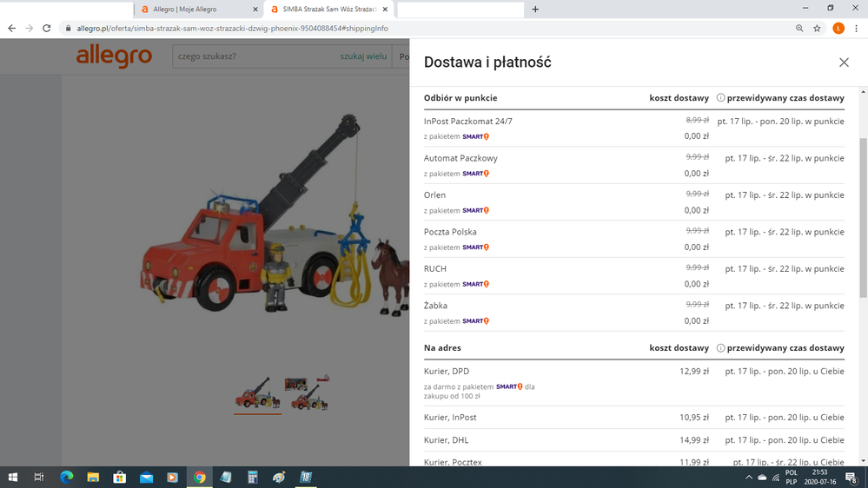Click the SMART badge under RUCH
The height and width of the screenshot is (488, 868).
pyautogui.click(x=475, y=285)
